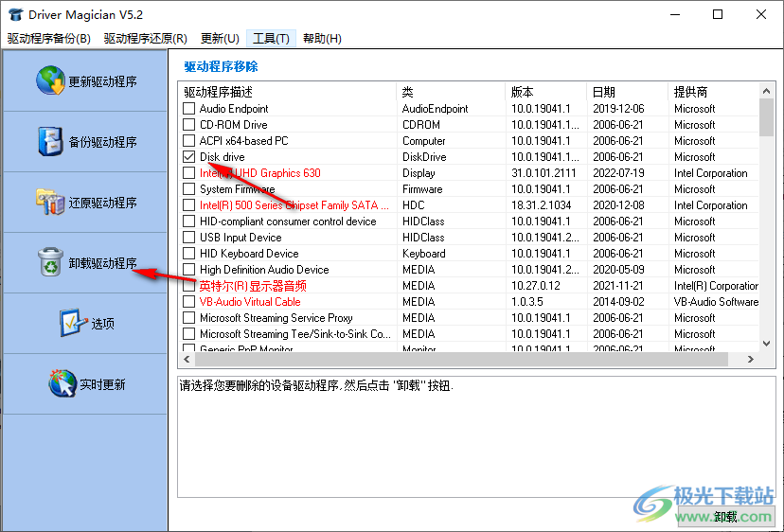Check the System Firmware checkbox
Image resolution: width=784 pixels, height=532 pixels.
point(189,189)
